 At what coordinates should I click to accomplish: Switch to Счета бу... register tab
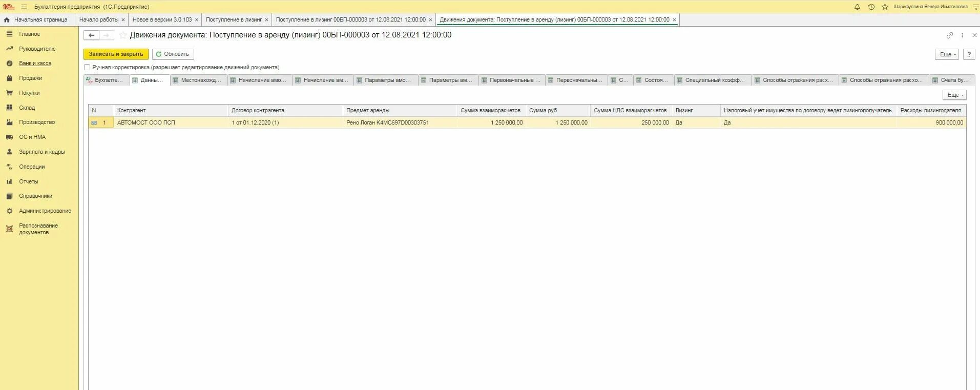pyautogui.click(x=952, y=80)
